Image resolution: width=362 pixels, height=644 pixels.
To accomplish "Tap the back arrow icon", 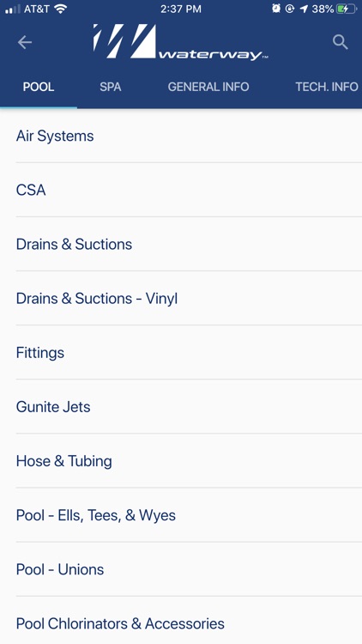I will [x=25, y=42].
